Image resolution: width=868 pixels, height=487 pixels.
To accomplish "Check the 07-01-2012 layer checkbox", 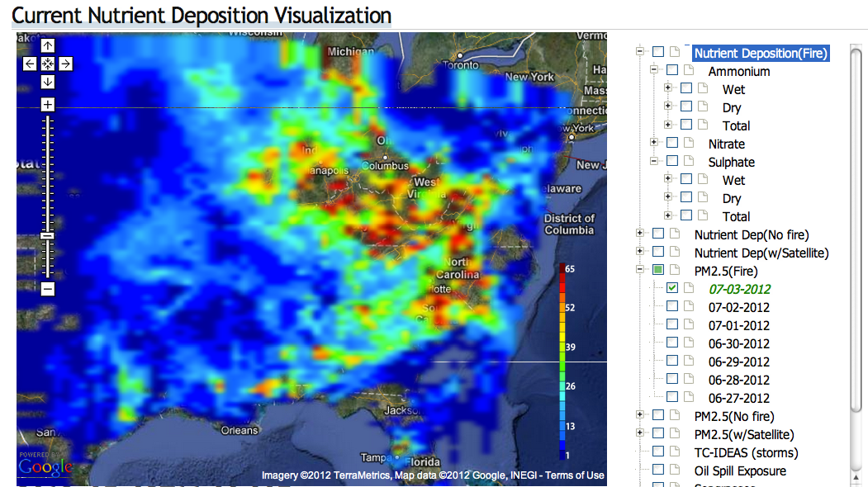I will [672, 324].
